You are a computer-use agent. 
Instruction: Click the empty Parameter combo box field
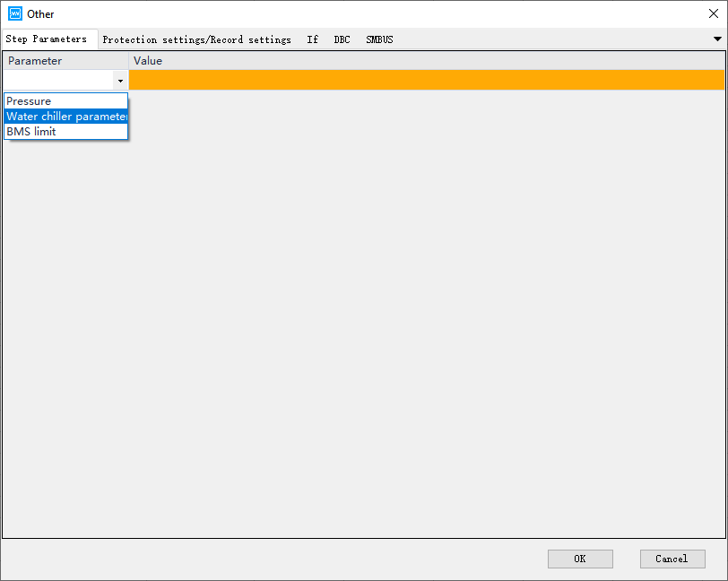58,81
